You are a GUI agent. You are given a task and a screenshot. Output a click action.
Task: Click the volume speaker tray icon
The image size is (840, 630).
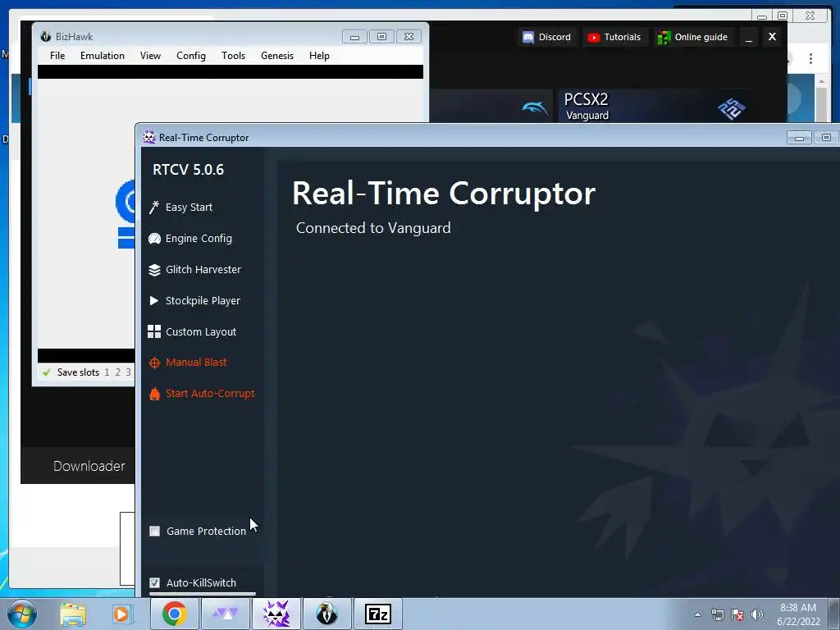[x=756, y=614]
